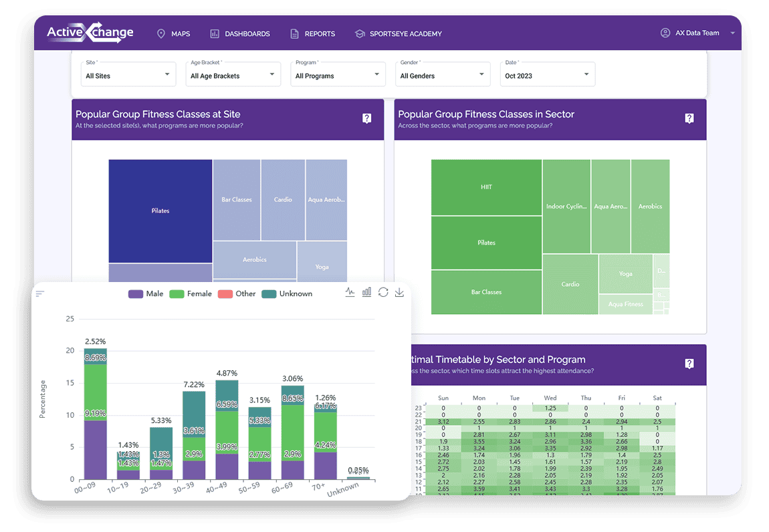
Task: Open help for Popular Classes at Site
Action: click(x=367, y=118)
